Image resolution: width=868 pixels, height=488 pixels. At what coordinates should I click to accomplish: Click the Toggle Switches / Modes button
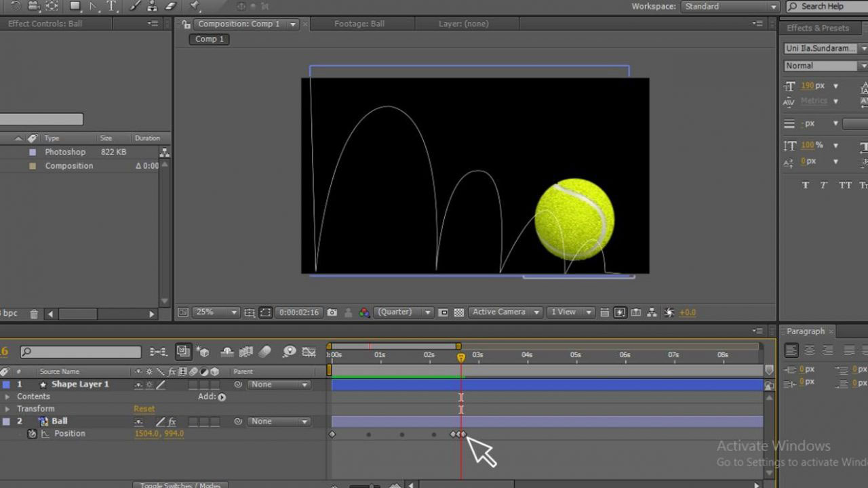click(x=180, y=485)
